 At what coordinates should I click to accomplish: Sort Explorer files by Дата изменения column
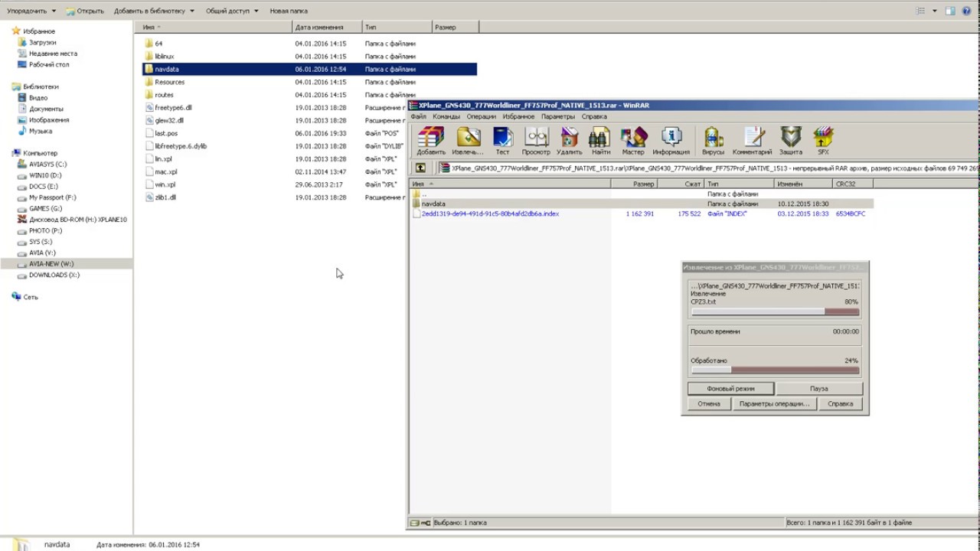click(328, 27)
